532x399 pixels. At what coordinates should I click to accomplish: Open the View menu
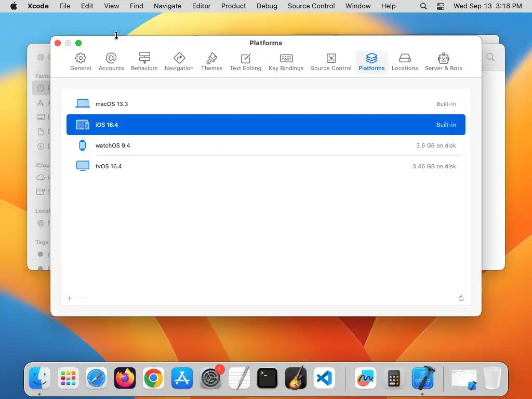111,6
